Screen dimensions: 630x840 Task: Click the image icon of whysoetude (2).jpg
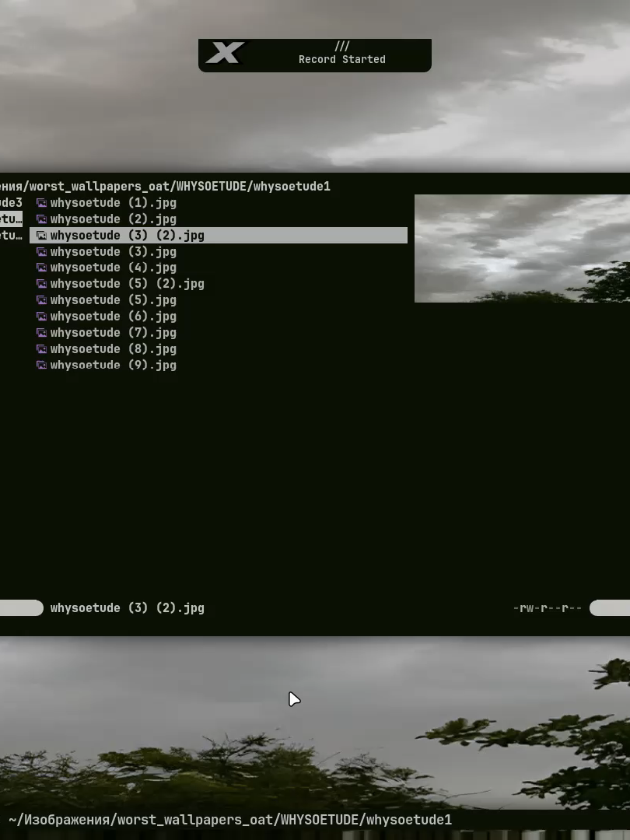pos(41,219)
